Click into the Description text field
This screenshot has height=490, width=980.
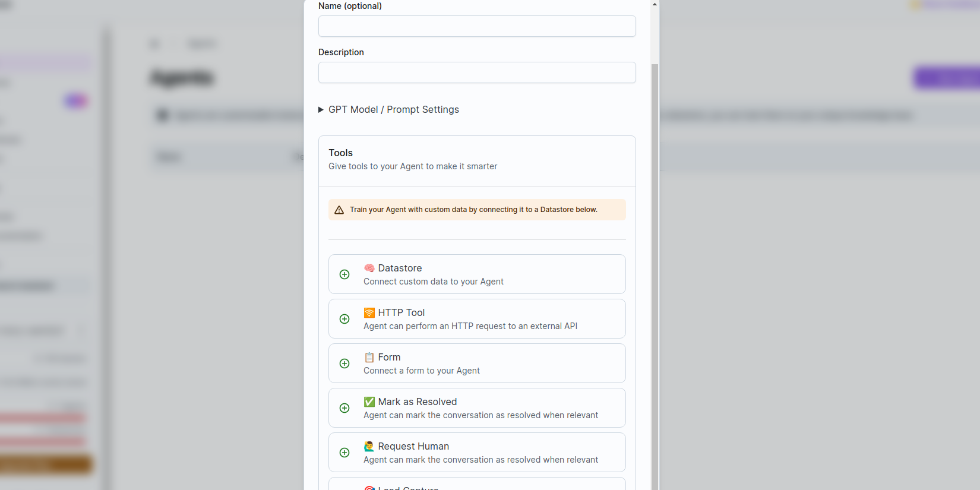(477, 72)
